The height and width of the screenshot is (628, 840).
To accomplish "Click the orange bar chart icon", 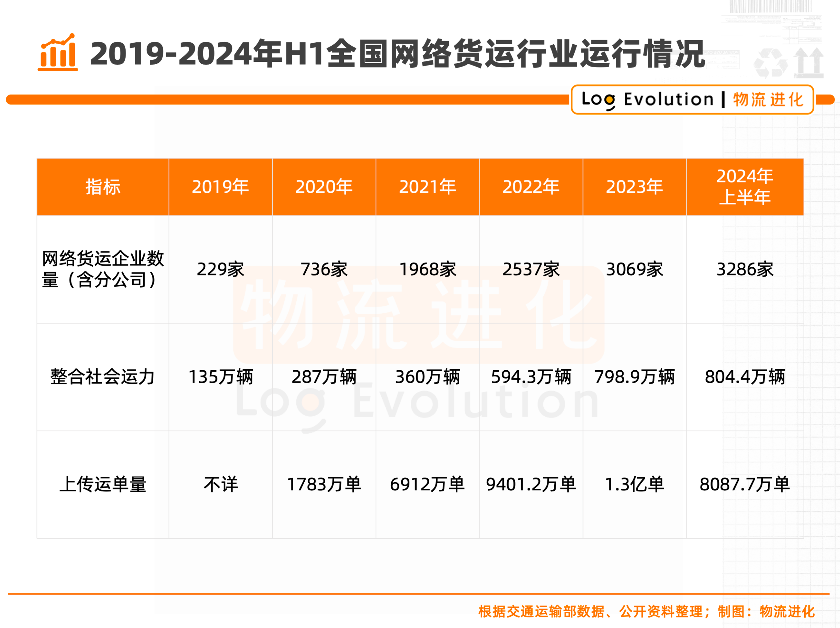I will [58, 53].
